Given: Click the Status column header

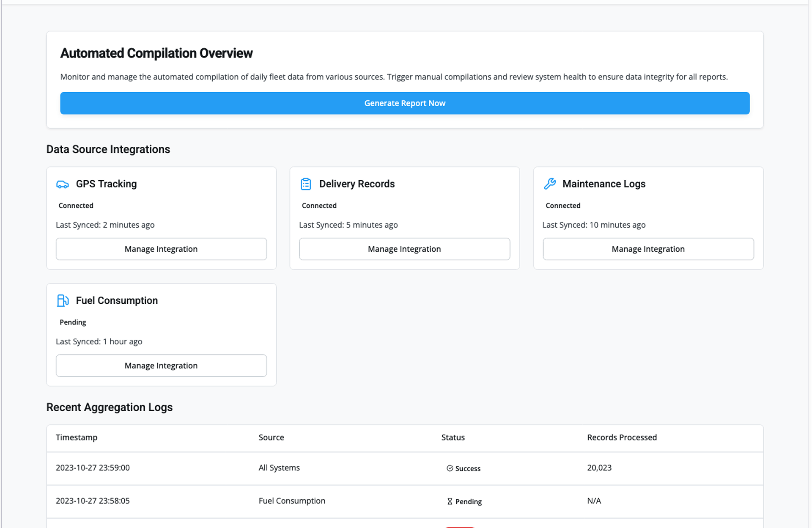Looking at the screenshot, I should (453, 437).
